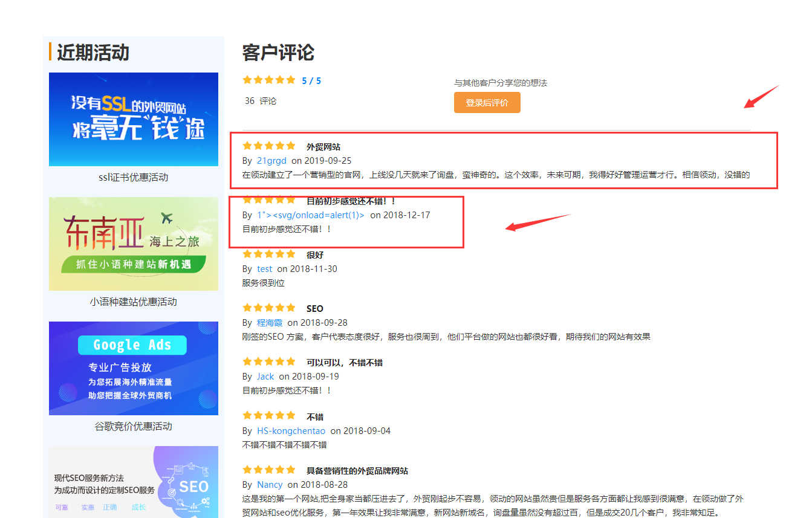Click a star on the 'SEO' review rating
The height and width of the screenshot is (518, 812).
(269, 307)
